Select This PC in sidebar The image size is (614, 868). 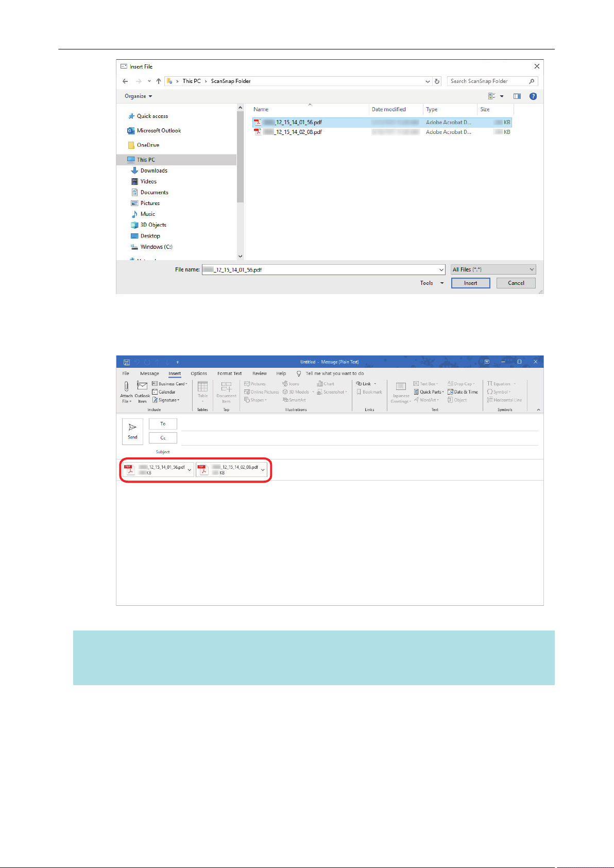pos(177,160)
